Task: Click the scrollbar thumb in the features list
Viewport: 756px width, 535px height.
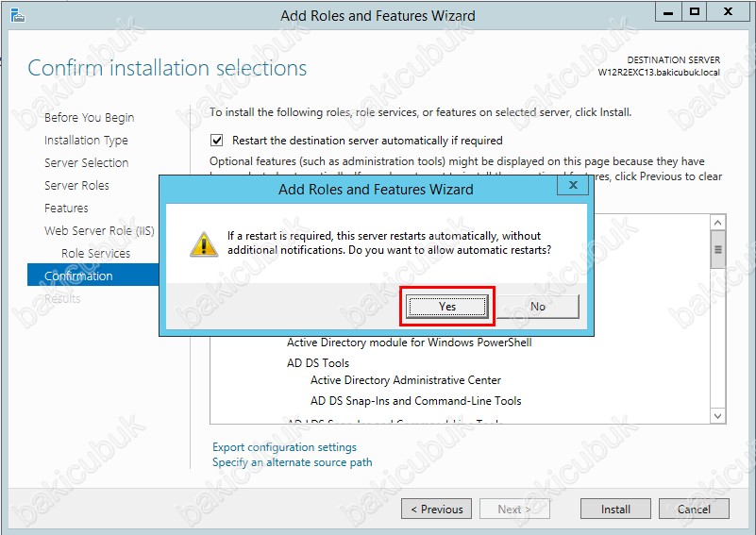Action: tap(717, 250)
